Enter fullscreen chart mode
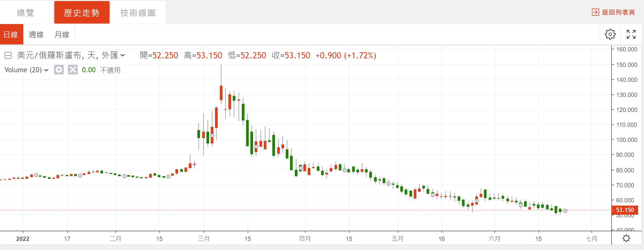644x250 pixels. (631, 34)
